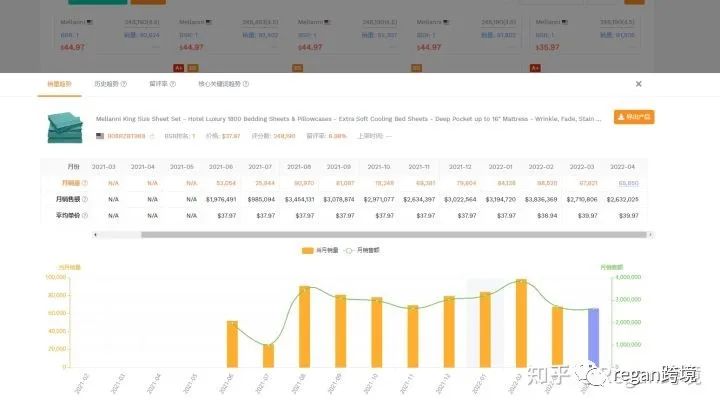Close the sales trend popup panel
The image size is (720, 408).
pos(638,84)
